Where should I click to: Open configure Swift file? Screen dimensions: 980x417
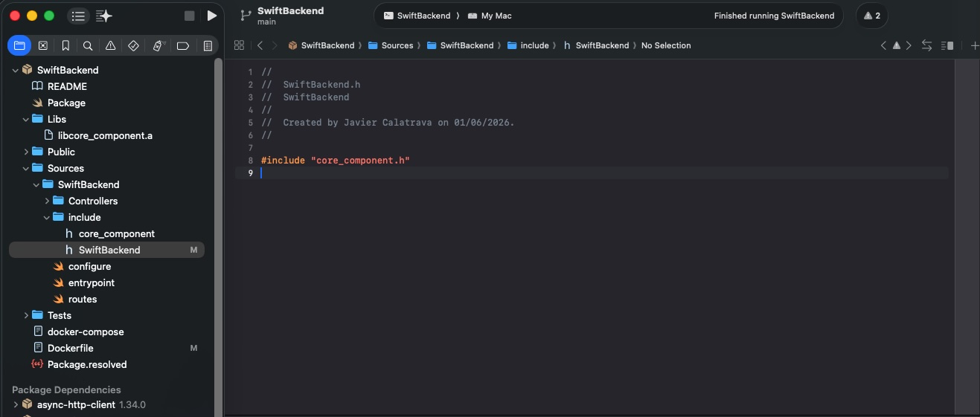click(x=89, y=266)
